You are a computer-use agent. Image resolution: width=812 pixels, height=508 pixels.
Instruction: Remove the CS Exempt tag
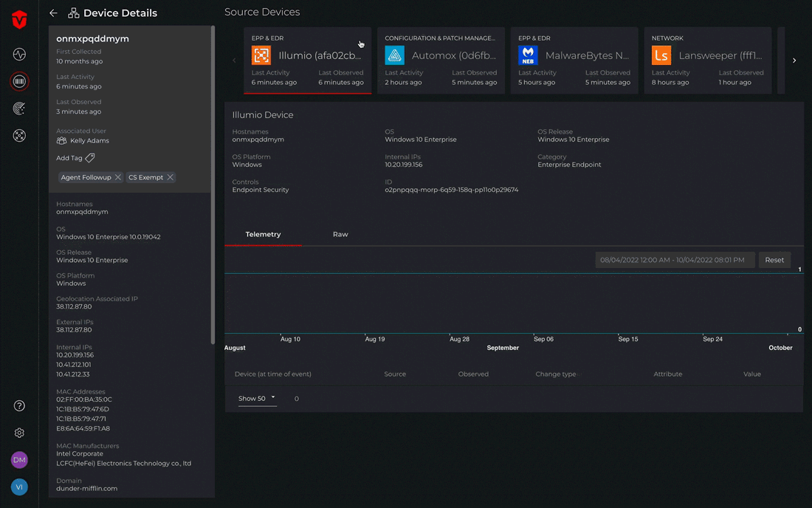click(x=170, y=177)
